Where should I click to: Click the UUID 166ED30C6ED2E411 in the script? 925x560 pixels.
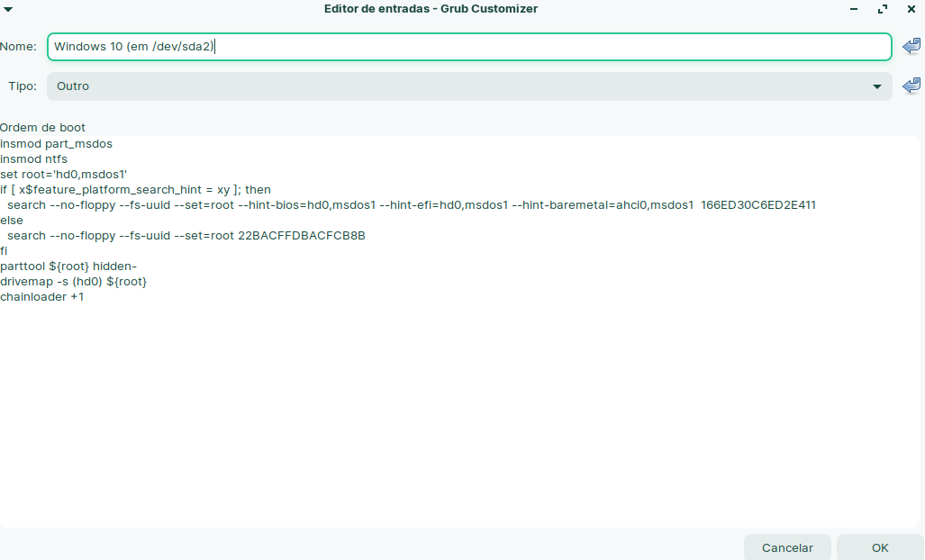point(758,205)
